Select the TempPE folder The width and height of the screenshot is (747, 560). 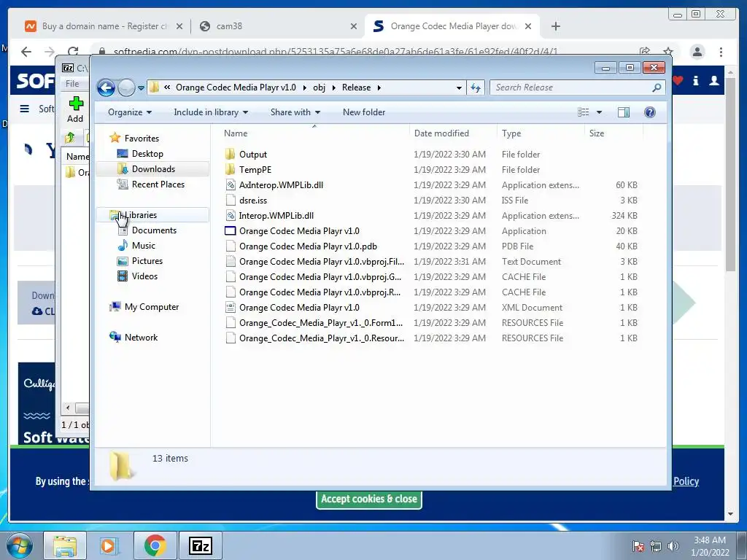pyautogui.click(x=255, y=170)
